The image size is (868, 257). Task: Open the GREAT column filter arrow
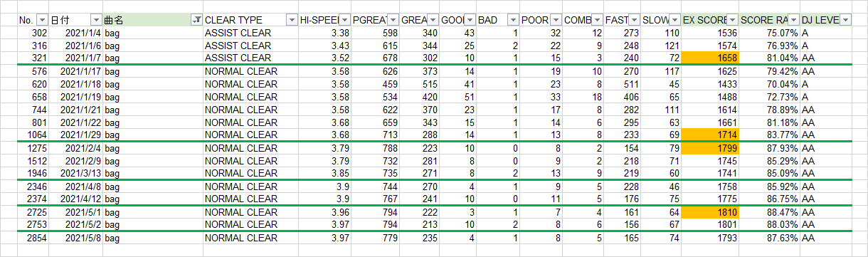coord(433,20)
